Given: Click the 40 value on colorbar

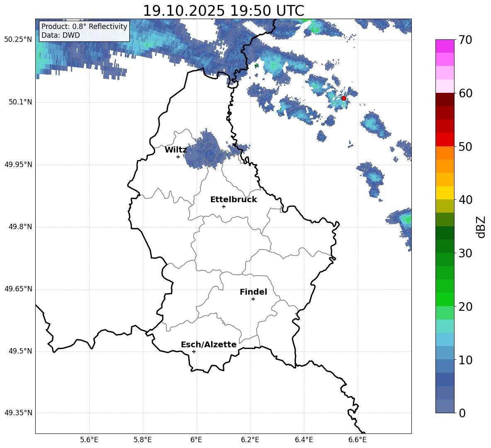Looking at the screenshot, I should click(x=465, y=200).
